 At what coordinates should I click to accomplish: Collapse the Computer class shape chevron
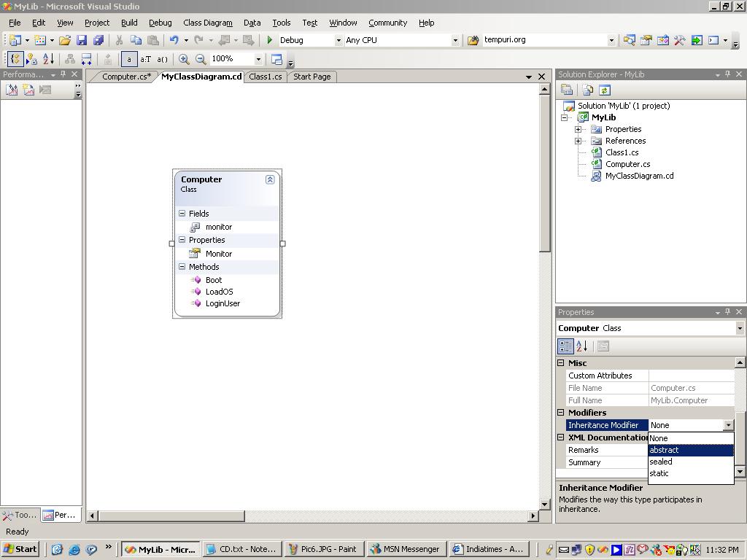[x=270, y=179]
